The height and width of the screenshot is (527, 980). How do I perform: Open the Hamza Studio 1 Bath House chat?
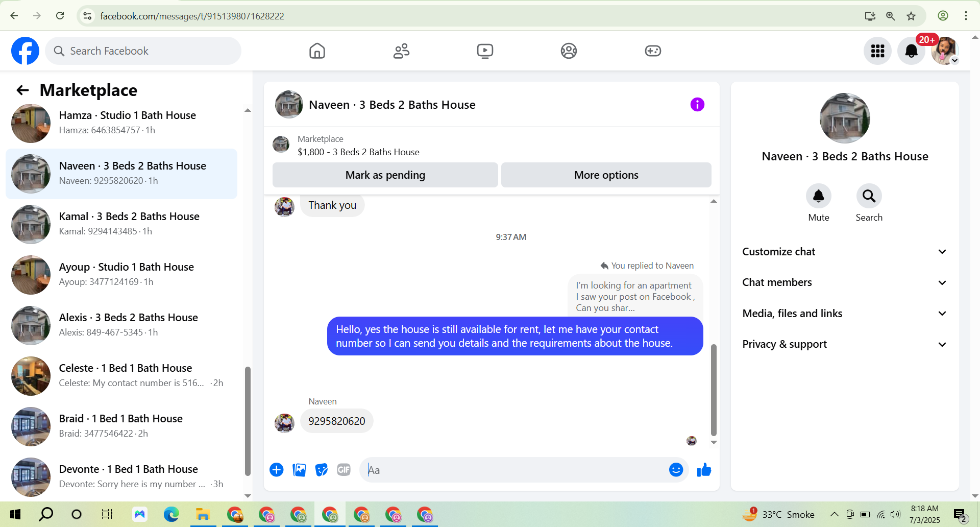click(121, 123)
